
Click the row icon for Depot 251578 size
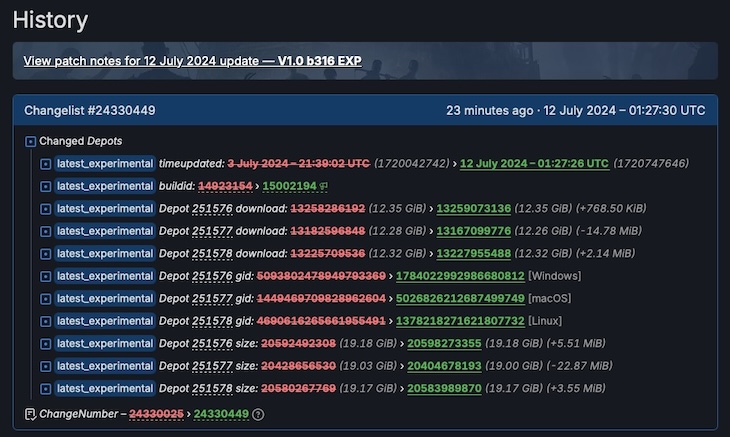(46, 388)
